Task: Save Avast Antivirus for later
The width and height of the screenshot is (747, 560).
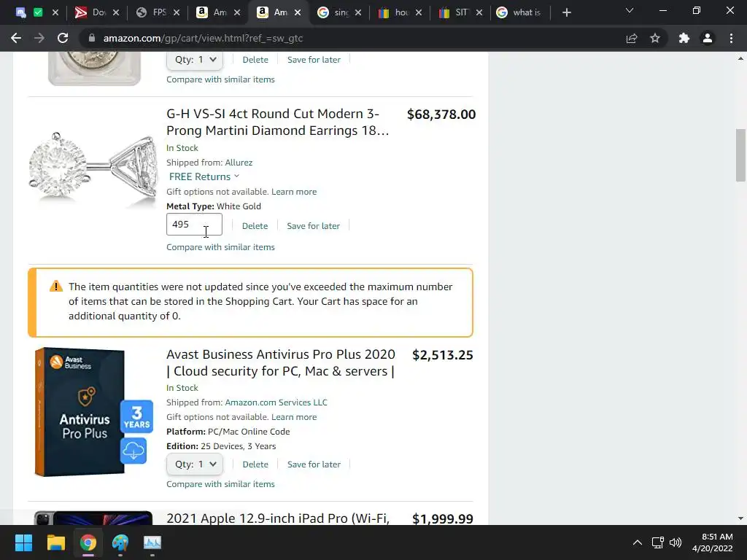Action: [314, 464]
